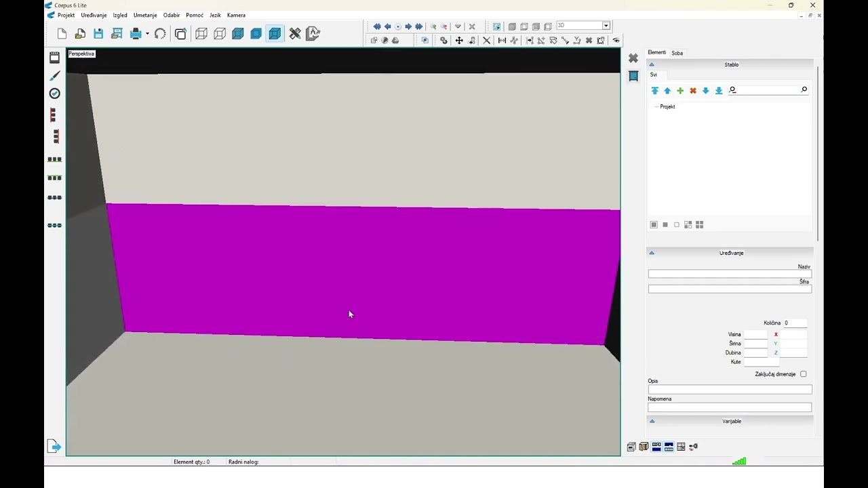Jump to last with double right arrows

point(418,26)
